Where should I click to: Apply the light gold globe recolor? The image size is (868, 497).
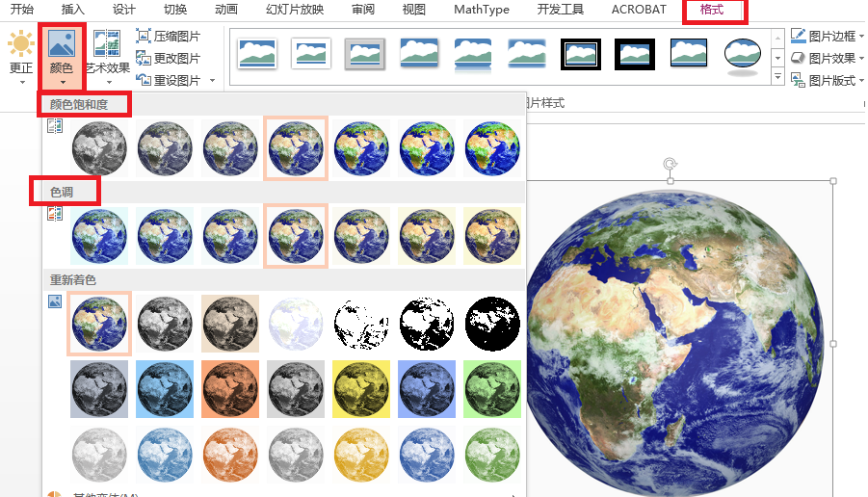coord(361,455)
